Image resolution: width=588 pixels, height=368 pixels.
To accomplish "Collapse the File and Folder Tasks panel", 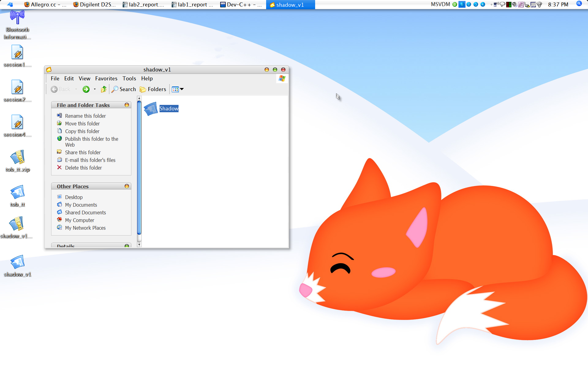I will (126, 105).
